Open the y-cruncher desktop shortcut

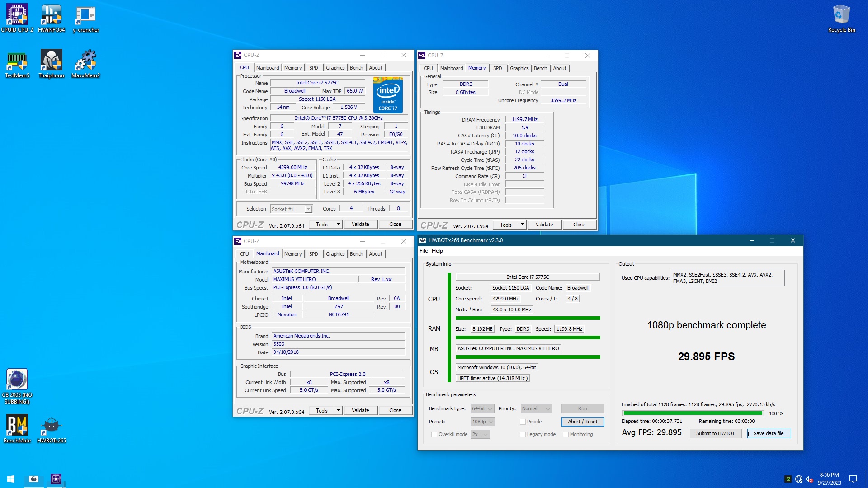[85, 18]
